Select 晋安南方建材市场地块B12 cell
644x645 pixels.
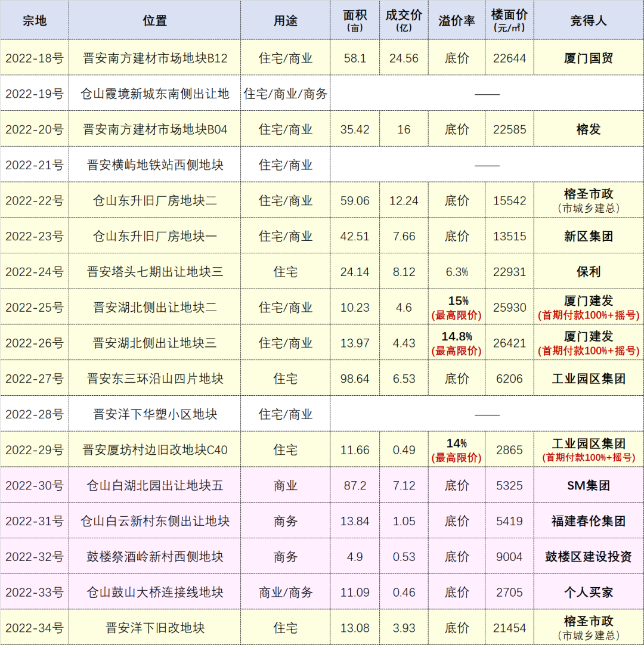click(x=154, y=58)
